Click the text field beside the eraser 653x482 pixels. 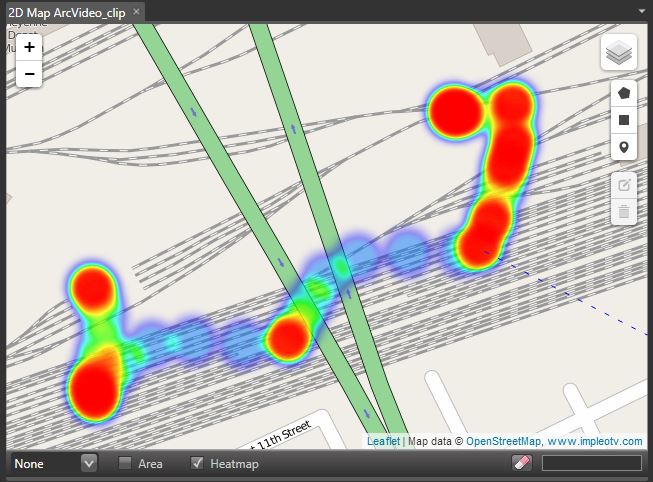pyautogui.click(x=591, y=463)
